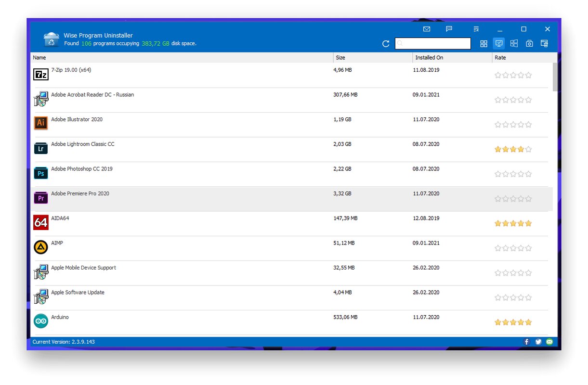Click the size value "533,06 MB"
This screenshot has width=588, height=385.
[x=345, y=318]
